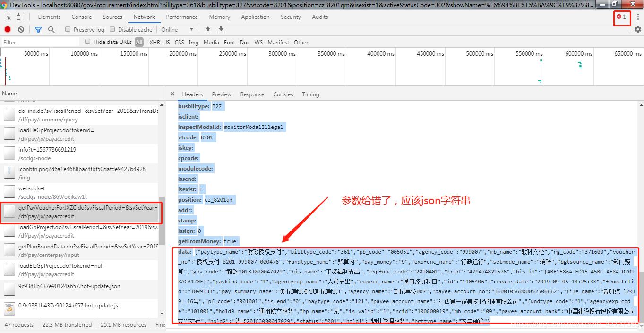Open the Audits panel
The height and width of the screenshot is (333, 644).
[x=320, y=17]
